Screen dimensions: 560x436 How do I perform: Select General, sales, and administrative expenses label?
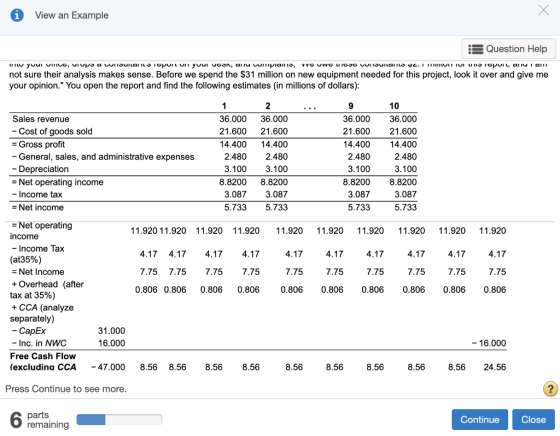103,157
